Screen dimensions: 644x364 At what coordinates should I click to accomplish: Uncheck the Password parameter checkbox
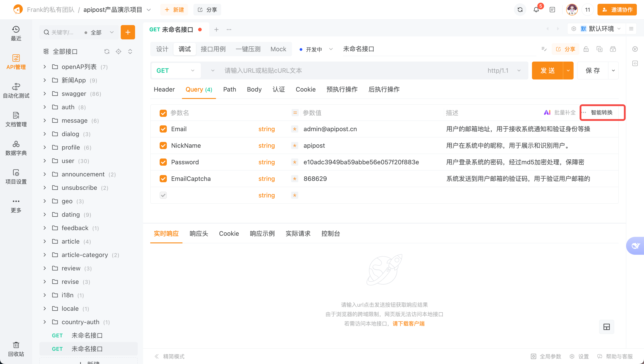click(x=163, y=162)
